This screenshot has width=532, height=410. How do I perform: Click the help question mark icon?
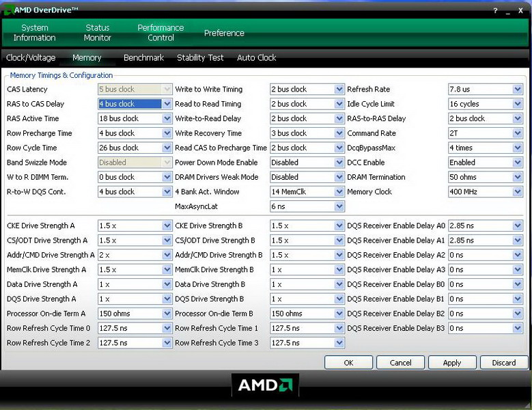click(x=495, y=11)
